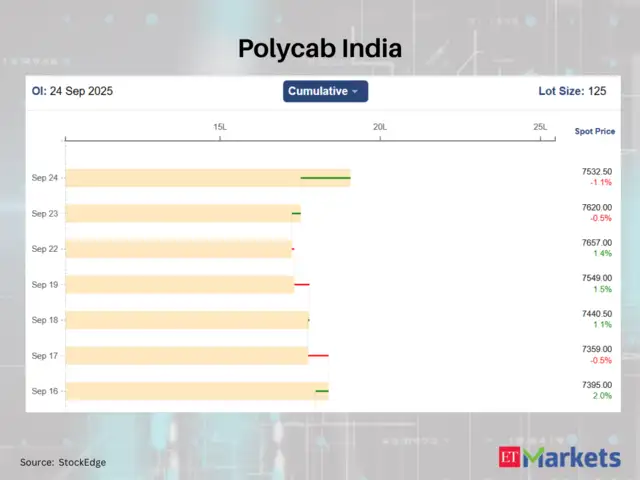The height and width of the screenshot is (480, 640).
Task: Click the Sep 16 bar
Action: click(196, 391)
